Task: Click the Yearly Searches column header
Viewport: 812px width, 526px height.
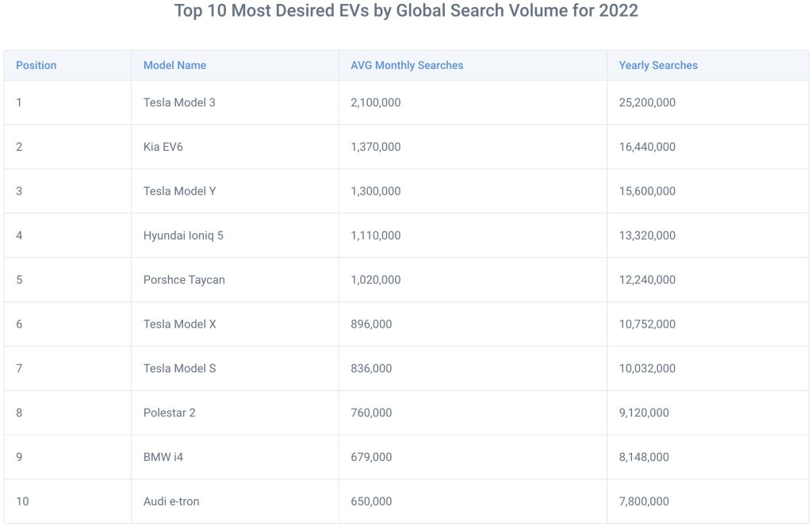Action: point(658,65)
